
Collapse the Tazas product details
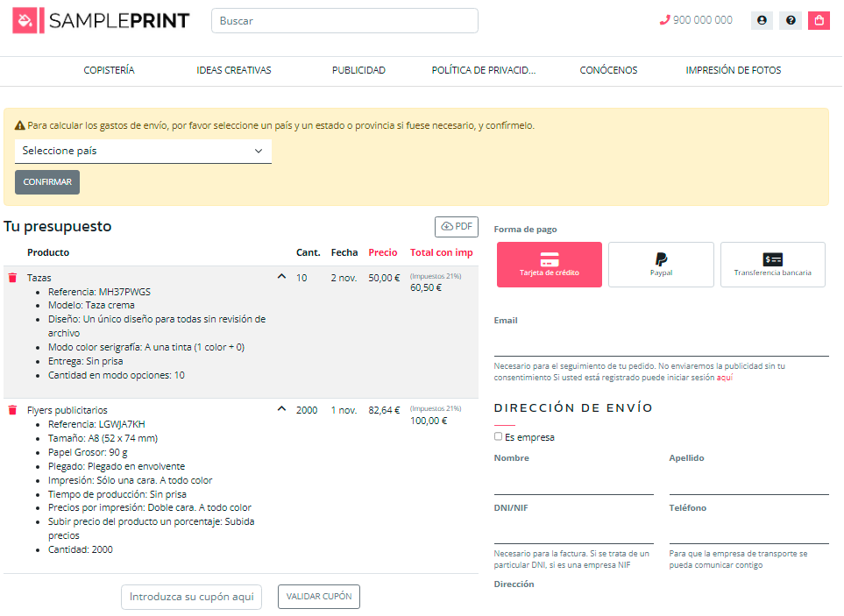(281, 277)
